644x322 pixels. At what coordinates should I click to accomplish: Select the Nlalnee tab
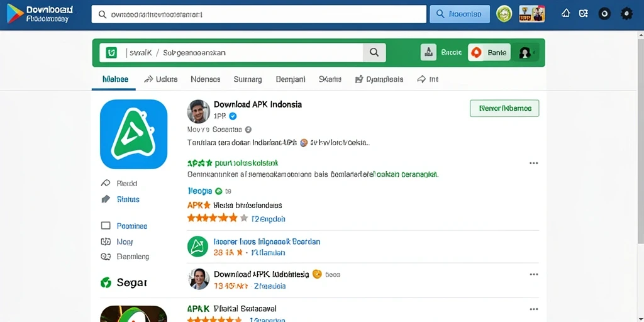pyautogui.click(x=115, y=79)
